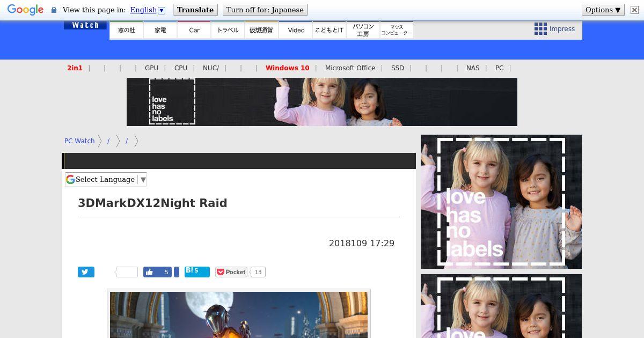
Task: Open the PC topic link
Action: [499, 68]
